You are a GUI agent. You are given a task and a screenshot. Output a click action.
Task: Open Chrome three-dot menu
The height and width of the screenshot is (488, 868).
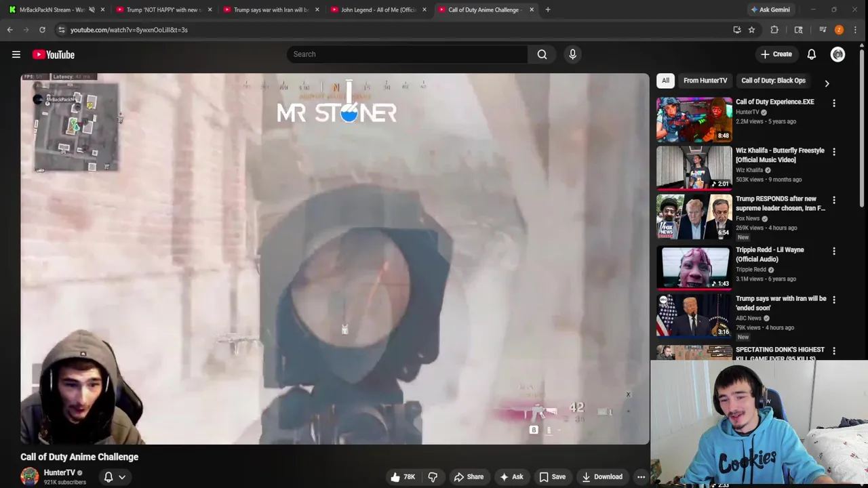click(x=856, y=30)
